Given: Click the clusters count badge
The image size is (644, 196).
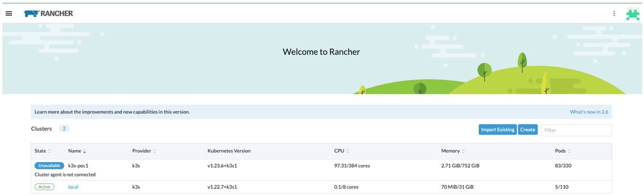Looking at the screenshot, I should pos(64,129).
